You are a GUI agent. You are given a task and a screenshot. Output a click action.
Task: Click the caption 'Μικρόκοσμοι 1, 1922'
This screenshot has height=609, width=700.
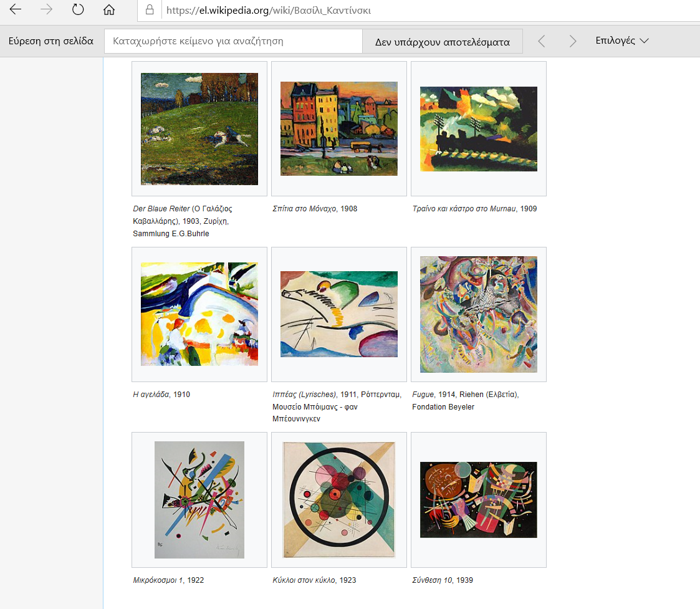coord(168,580)
